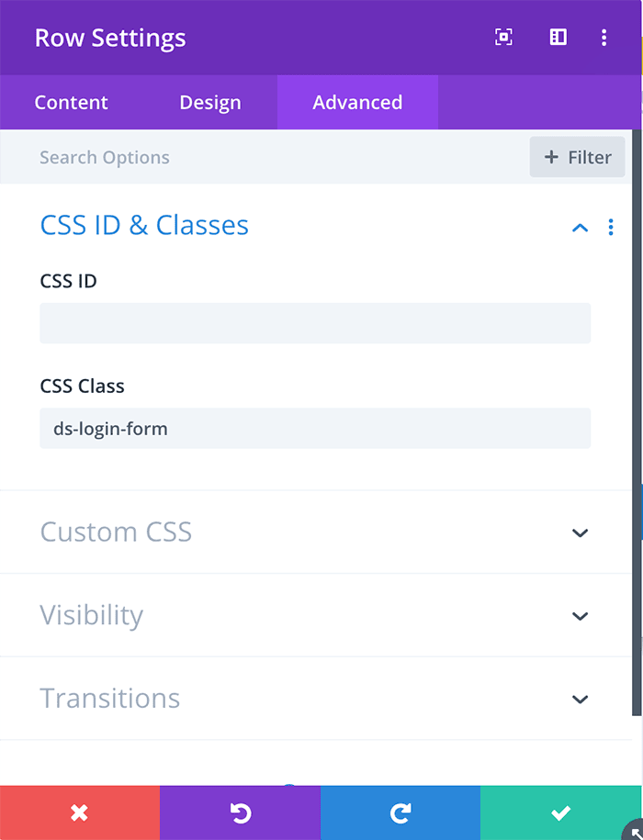Click the CSS Class field with ds-login-form
This screenshot has height=840, width=643.
tap(315, 429)
